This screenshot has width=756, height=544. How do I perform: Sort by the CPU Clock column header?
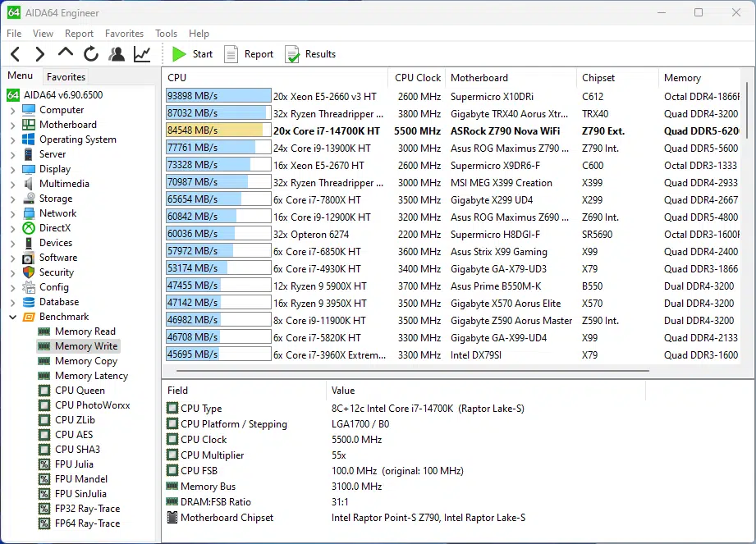417,78
